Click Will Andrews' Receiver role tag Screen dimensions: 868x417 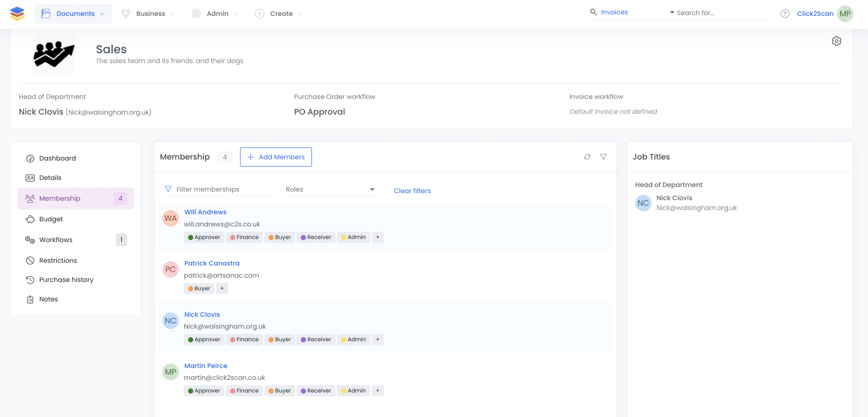click(316, 237)
